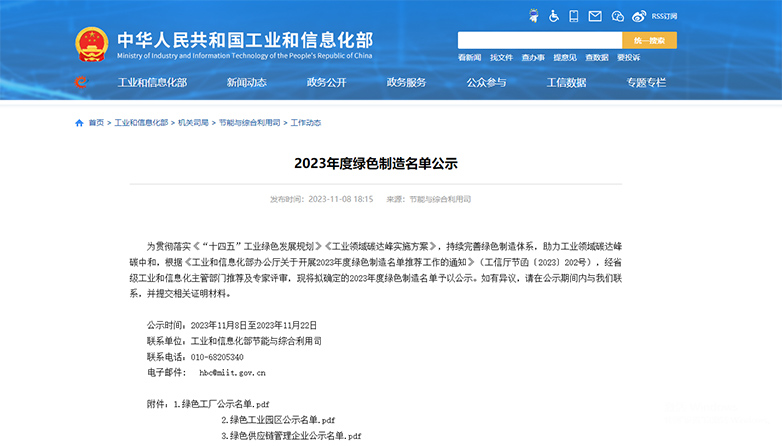The height and width of the screenshot is (446, 782).
Task: Open the 专题专栏 navigation menu
Action: [x=646, y=82]
